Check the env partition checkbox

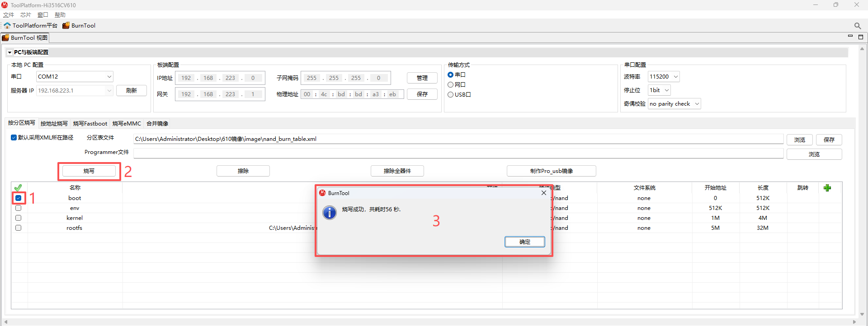coord(18,208)
